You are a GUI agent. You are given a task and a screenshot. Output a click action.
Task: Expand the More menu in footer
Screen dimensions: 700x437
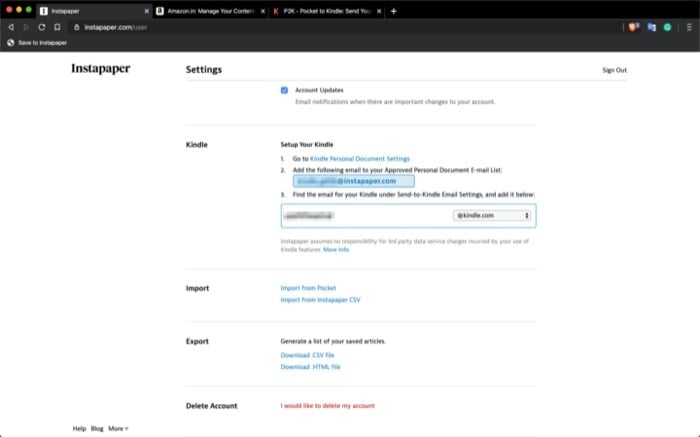(x=118, y=429)
